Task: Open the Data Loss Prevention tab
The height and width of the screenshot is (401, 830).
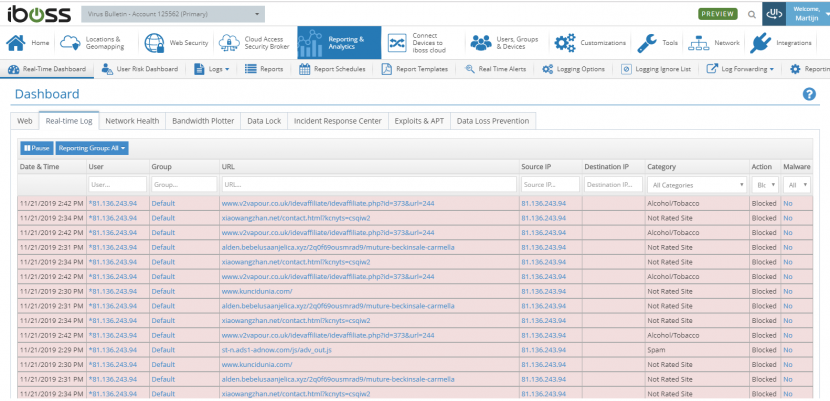Action: pyautogui.click(x=493, y=121)
